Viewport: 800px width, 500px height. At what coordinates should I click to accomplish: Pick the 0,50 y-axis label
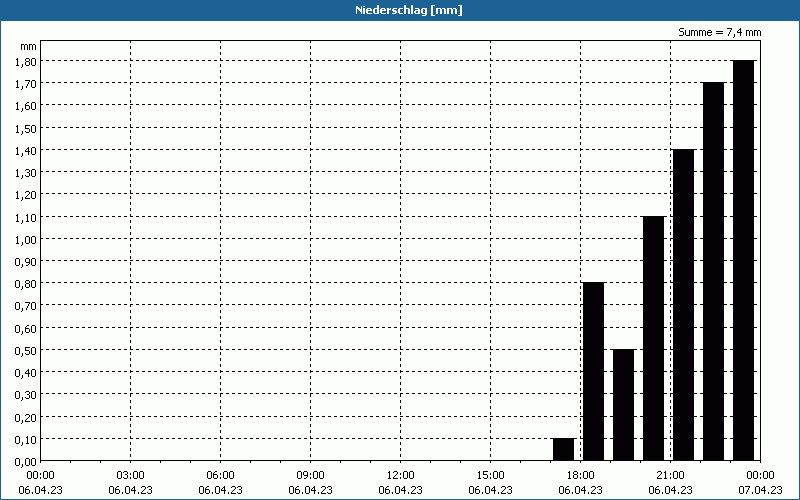(26, 351)
